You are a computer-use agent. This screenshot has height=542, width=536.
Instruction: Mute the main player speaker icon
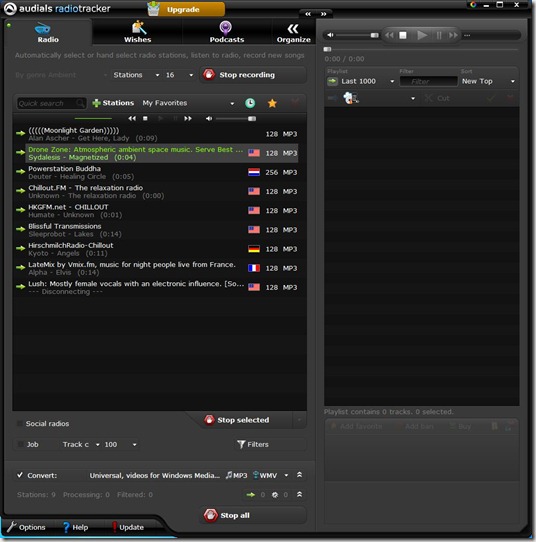click(330, 35)
